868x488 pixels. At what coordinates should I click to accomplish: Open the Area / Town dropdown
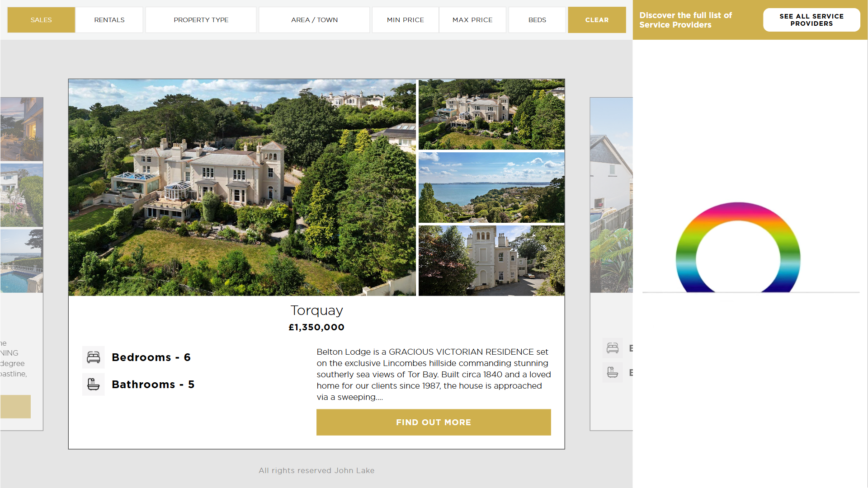[x=315, y=20]
